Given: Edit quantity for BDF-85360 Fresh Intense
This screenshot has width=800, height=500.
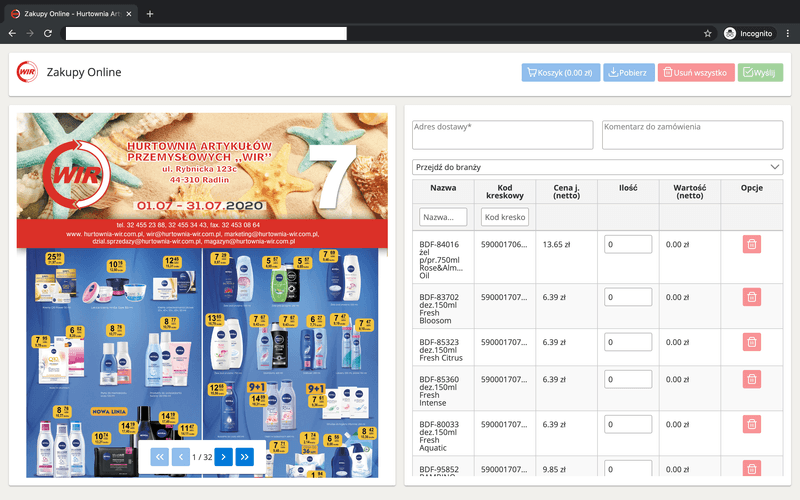Looking at the screenshot, I should tap(628, 379).
